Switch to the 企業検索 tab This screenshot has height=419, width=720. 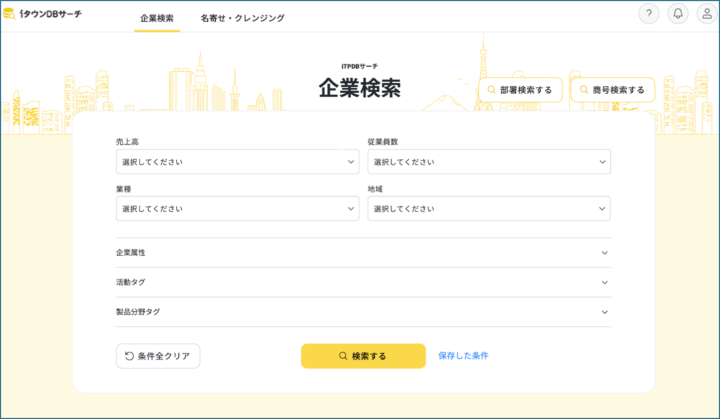[x=157, y=18]
